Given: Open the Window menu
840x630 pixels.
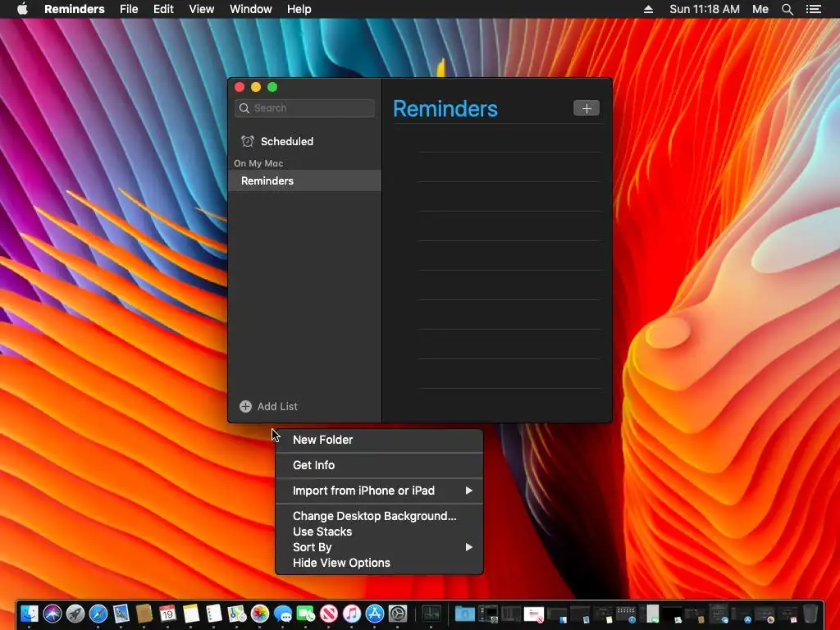Looking at the screenshot, I should [251, 9].
